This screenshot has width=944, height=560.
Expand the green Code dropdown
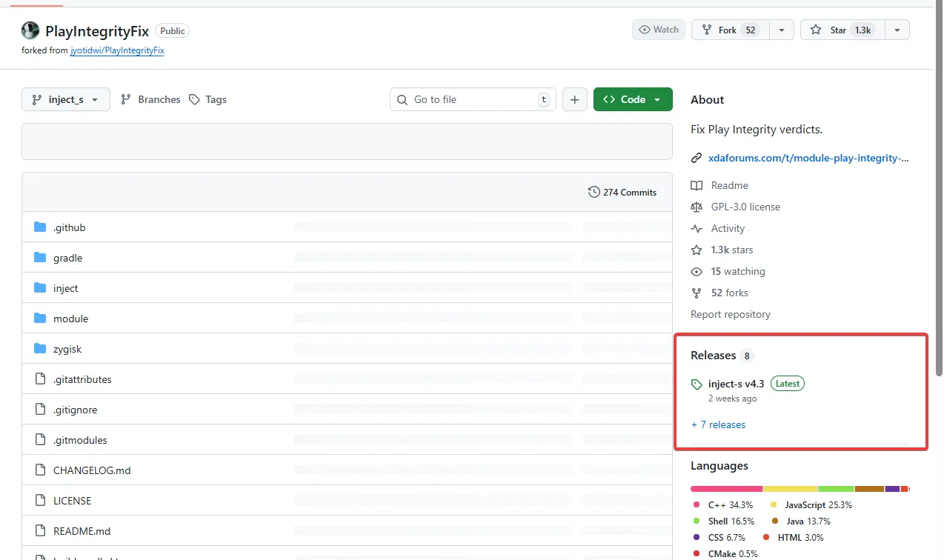point(633,99)
